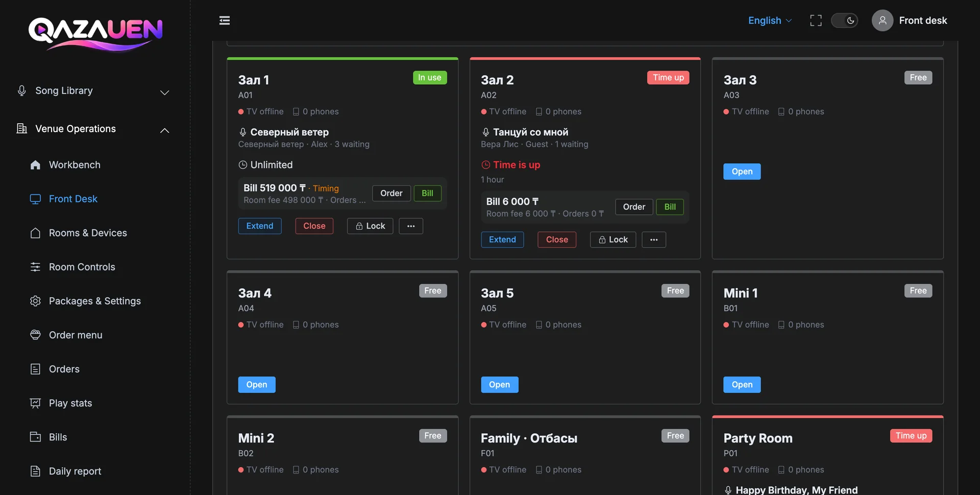Image resolution: width=980 pixels, height=495 pixels.
Task: Open the Mini 1 room
Action: (742, 385)
